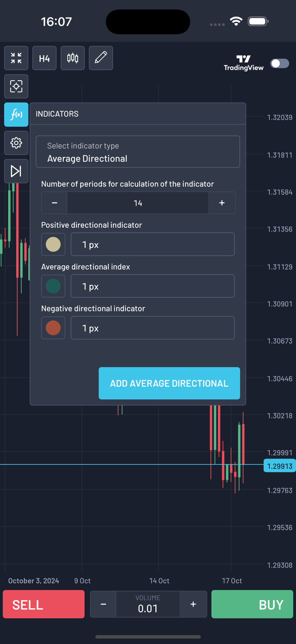
Task: Tap the red SELL button
Action: (44, 604)
